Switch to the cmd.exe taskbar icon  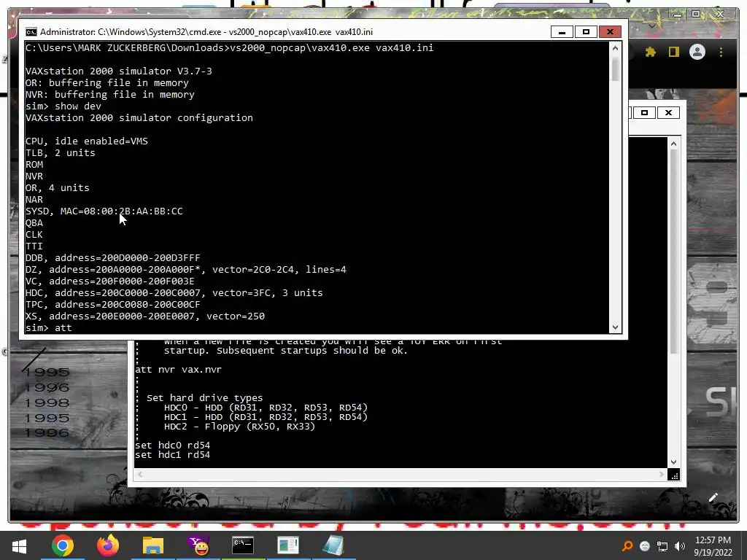243,545
